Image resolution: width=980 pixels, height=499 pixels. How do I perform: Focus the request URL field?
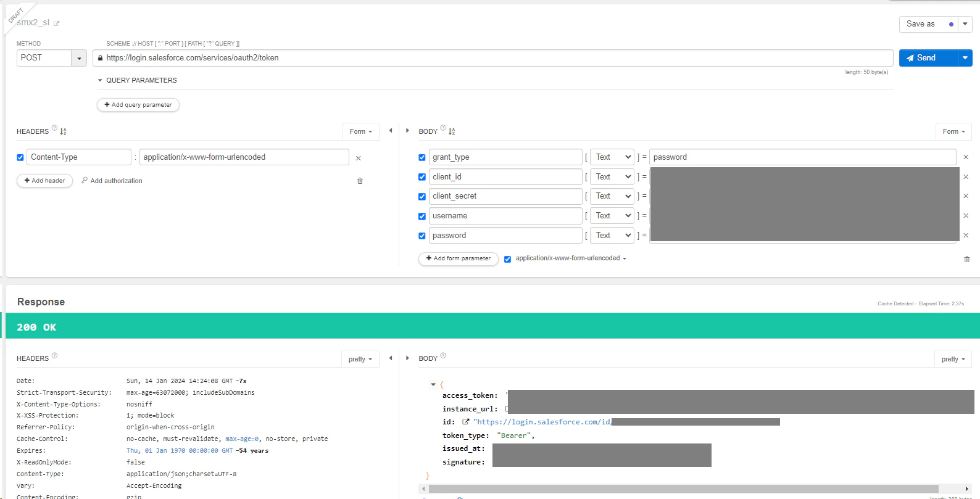(x=493, y=58)
